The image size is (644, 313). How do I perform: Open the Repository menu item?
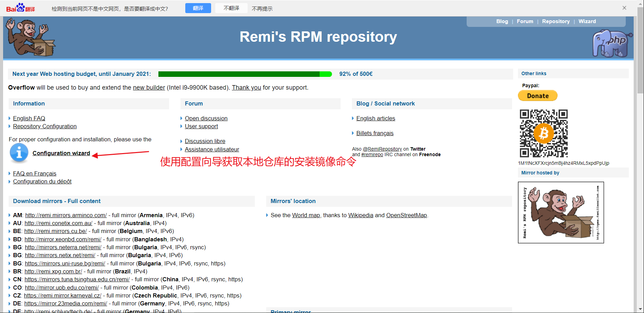(556, 21)
